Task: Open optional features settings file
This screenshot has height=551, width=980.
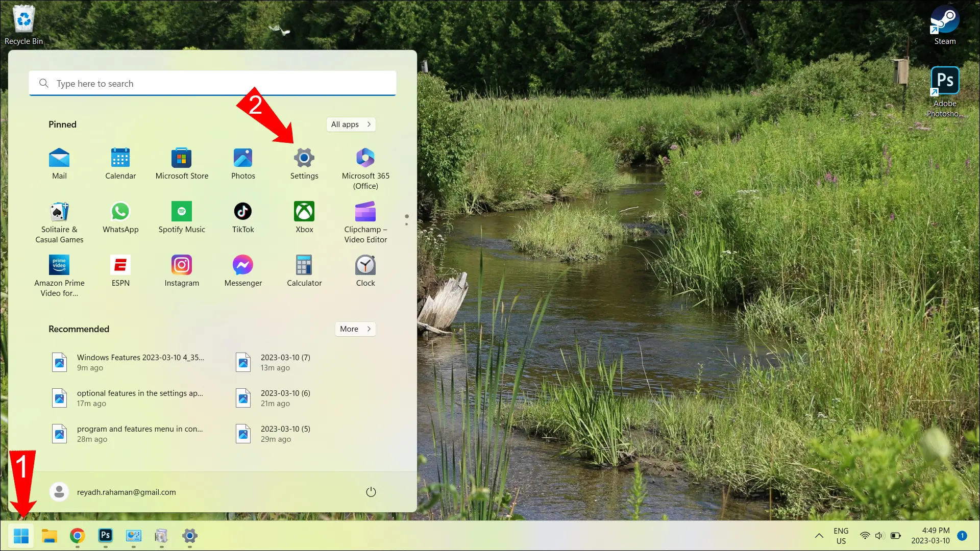Action: pos(129,397)
